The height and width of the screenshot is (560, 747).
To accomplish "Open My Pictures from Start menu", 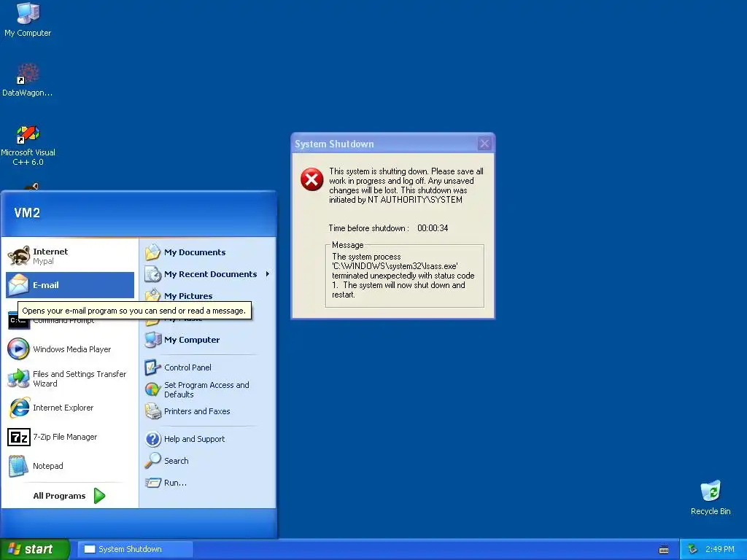I will point(208,296).
